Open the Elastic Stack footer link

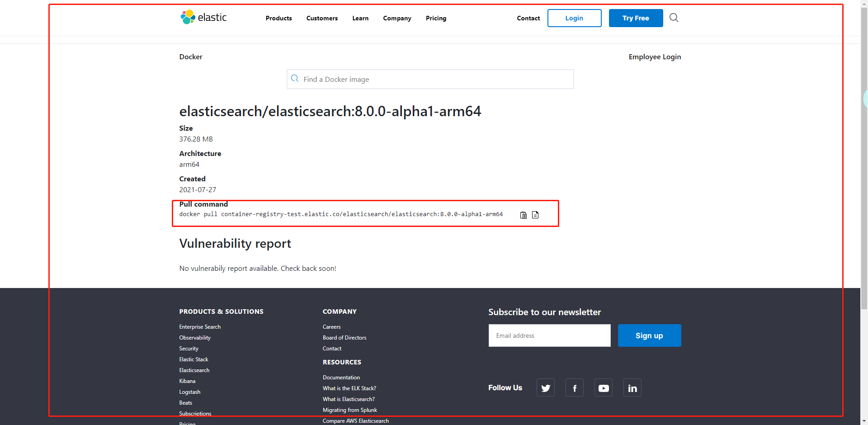(x=193, y=359)
